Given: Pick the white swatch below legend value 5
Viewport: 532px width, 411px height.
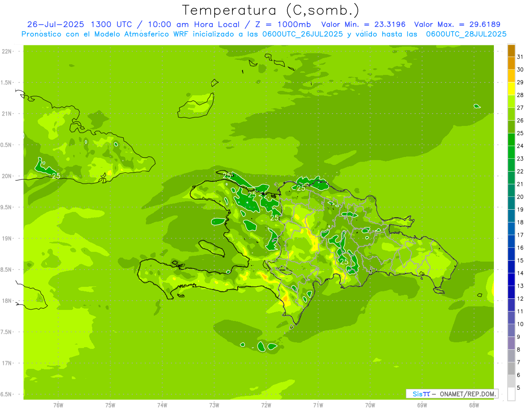Looking at the screenshot, I should point(511,394).
